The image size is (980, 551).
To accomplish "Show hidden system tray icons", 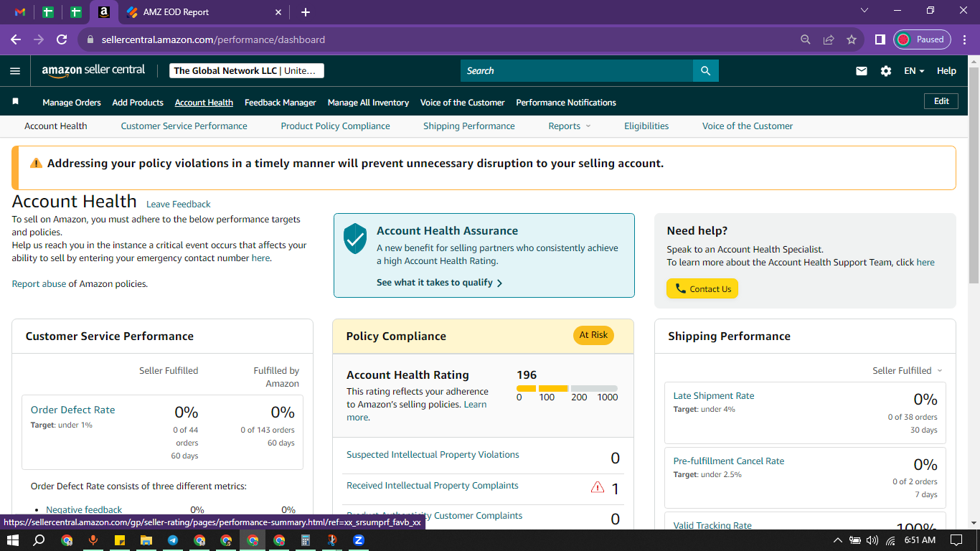I will [x=837, y=540].
